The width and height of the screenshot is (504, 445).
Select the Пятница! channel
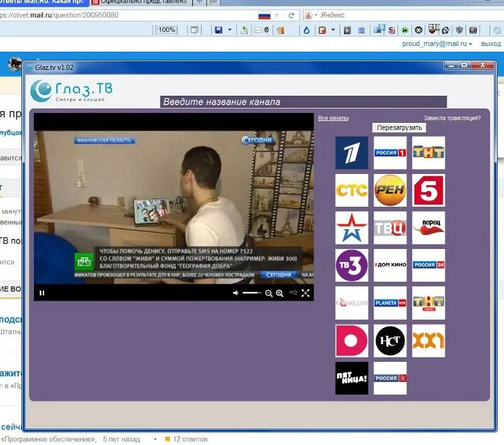coord(352,378)
